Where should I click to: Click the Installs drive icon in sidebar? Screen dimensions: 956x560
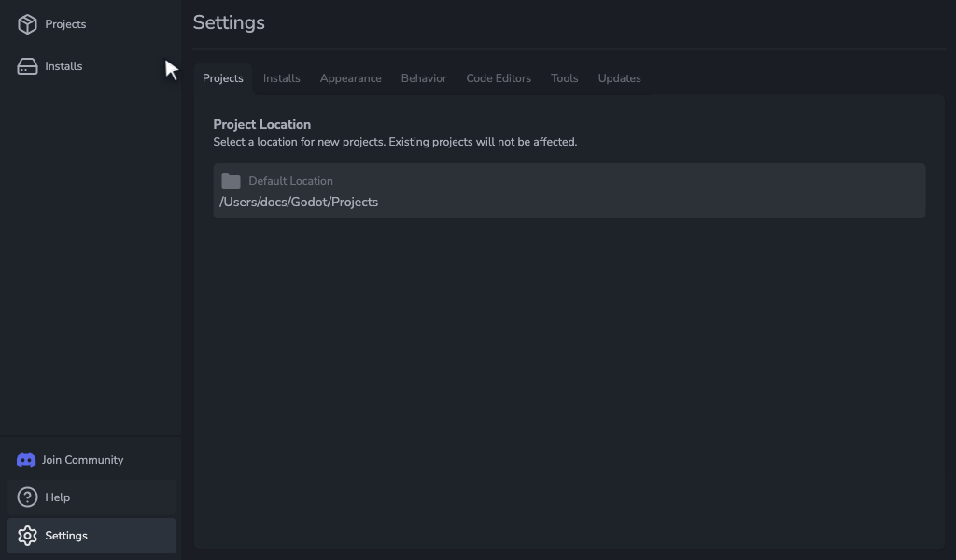click(27, 66)
